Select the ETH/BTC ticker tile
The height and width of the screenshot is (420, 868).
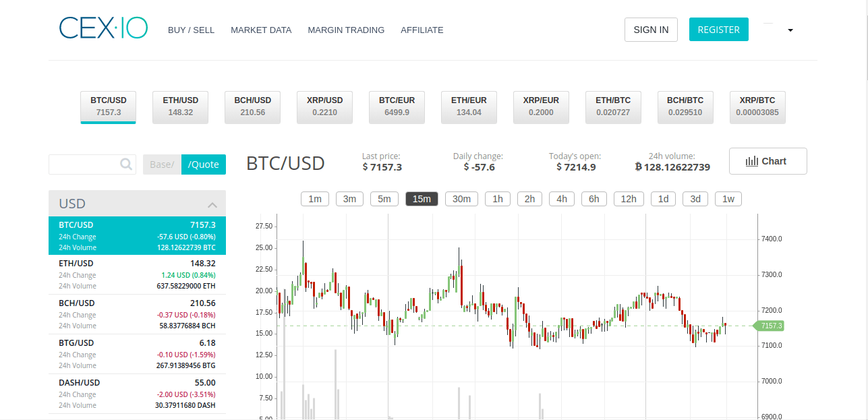(613, 107)
